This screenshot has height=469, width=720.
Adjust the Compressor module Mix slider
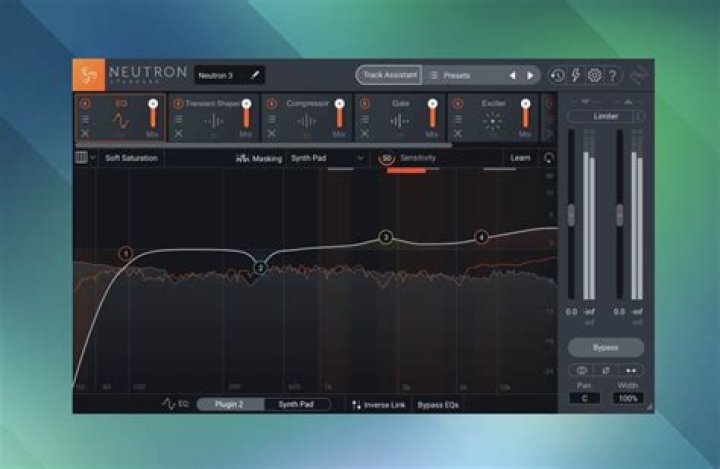339,113
